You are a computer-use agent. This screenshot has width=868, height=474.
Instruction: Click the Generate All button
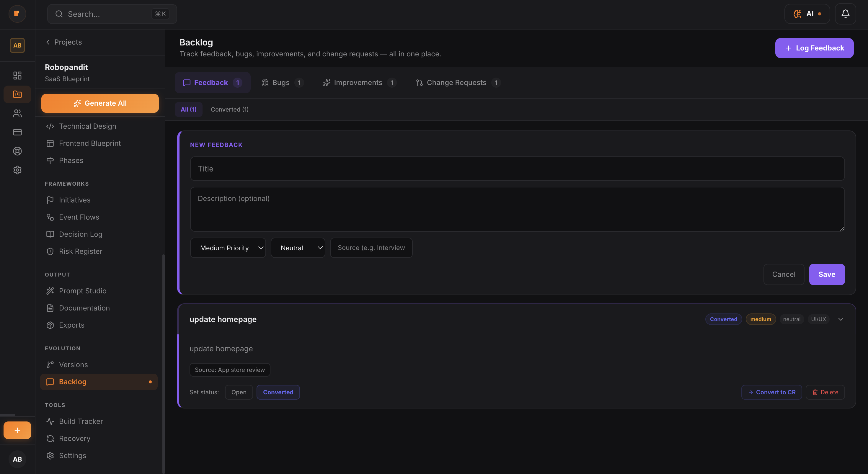tap(100, 103)
